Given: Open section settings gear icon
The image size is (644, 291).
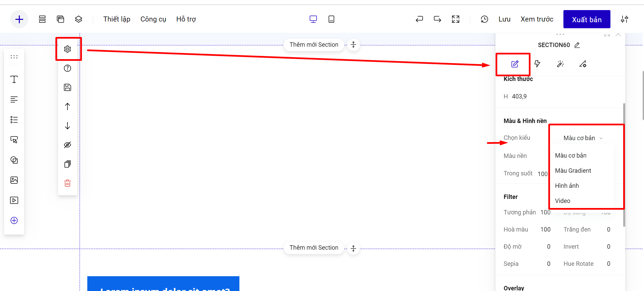Looking at the screenshot, I should coord(67,49).
